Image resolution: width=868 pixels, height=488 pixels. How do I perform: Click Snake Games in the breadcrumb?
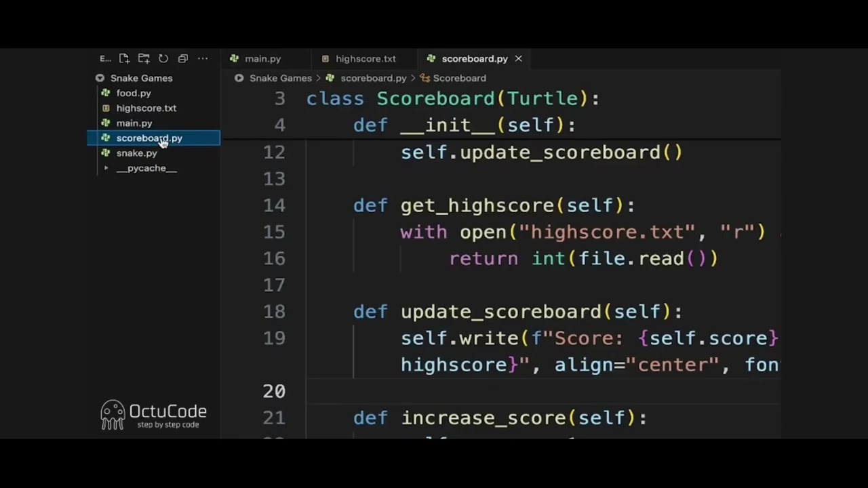coord(280,78)
